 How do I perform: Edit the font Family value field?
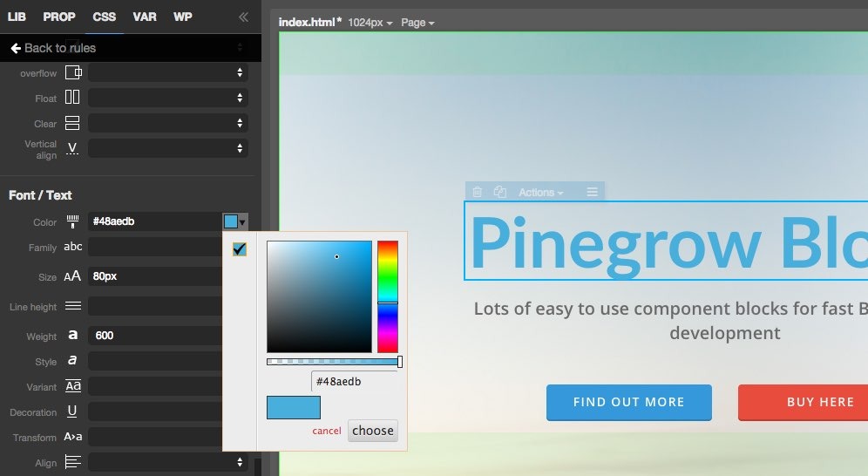click(x=155, y=247)
